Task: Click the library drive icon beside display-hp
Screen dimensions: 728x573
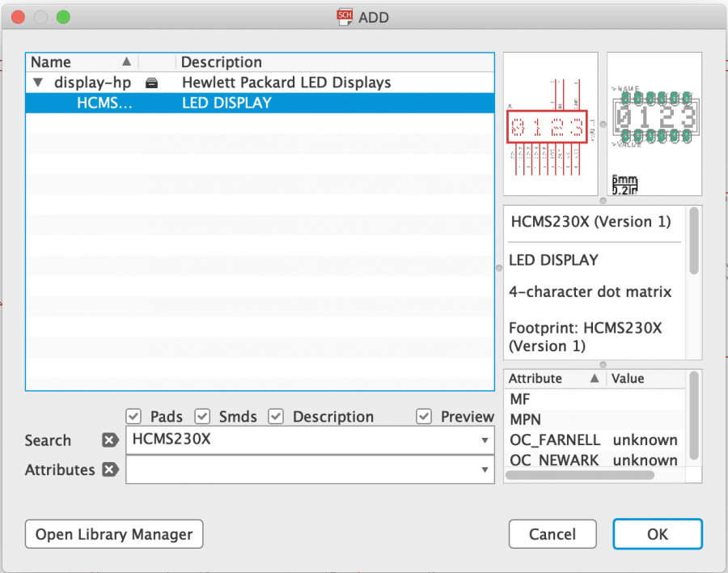Action: 151,83
